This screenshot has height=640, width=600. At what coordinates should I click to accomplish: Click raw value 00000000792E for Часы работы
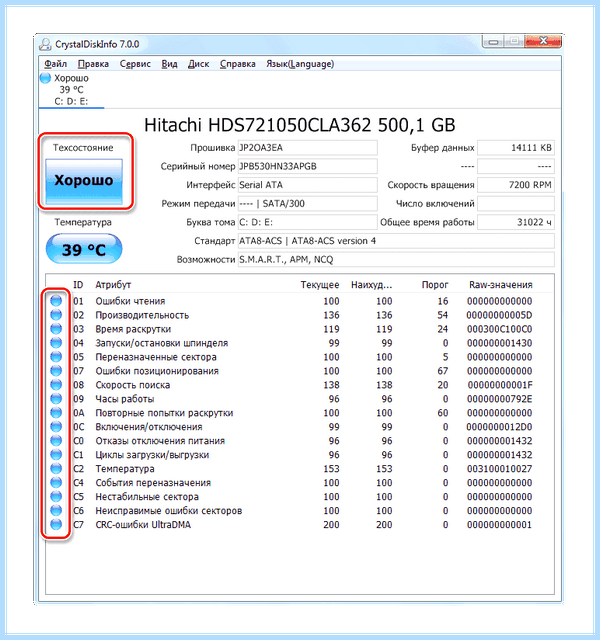pyautogui.click(x=500, y=399)
